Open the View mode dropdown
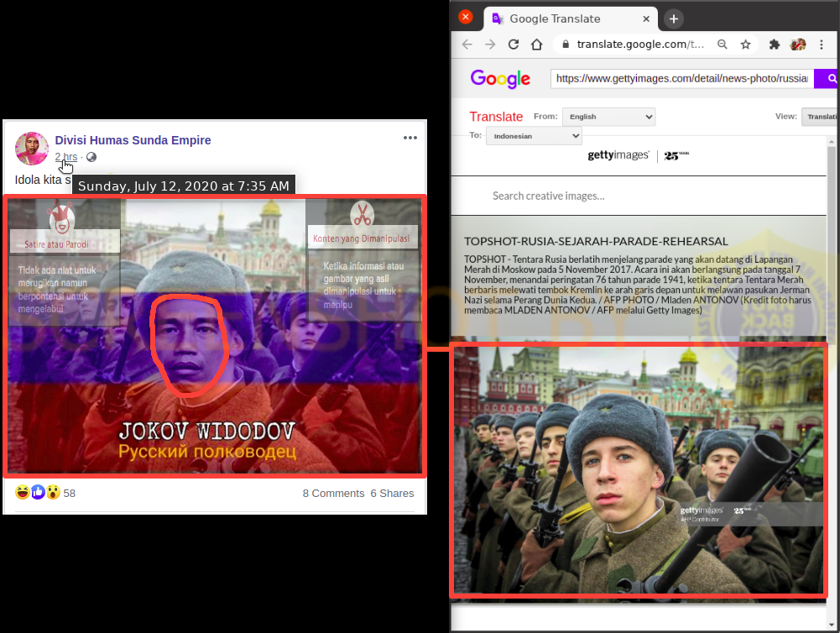840x633 pixels. [820, 117]
